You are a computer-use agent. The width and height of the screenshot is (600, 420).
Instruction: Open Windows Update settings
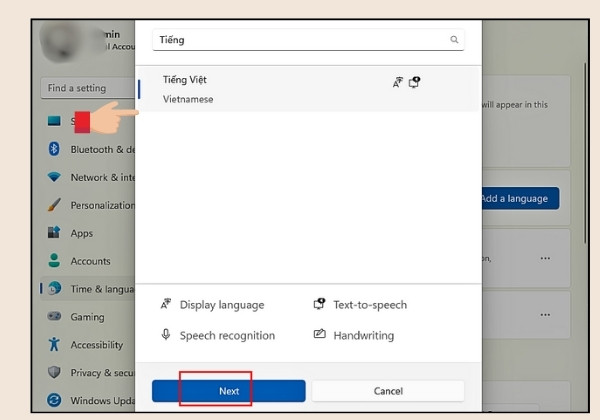click(x=88, y=400)
